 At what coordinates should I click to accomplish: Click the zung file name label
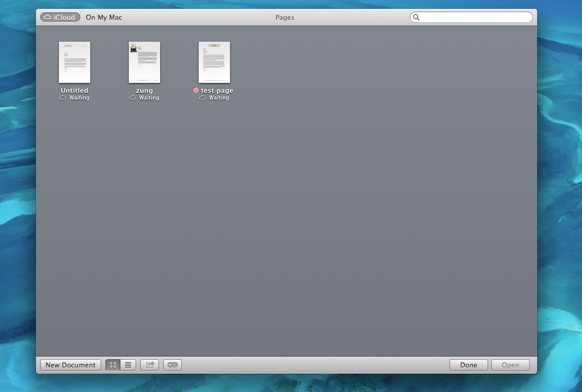click(x=144, y=91)
